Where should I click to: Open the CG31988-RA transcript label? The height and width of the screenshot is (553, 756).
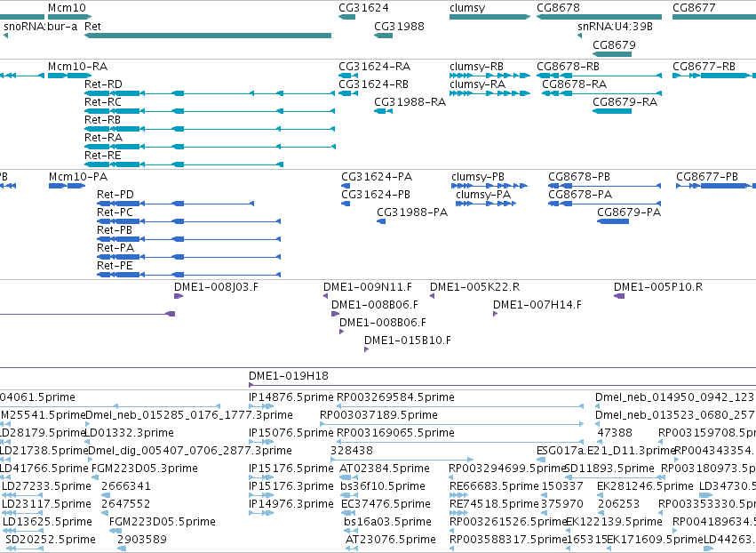(410, 102)
